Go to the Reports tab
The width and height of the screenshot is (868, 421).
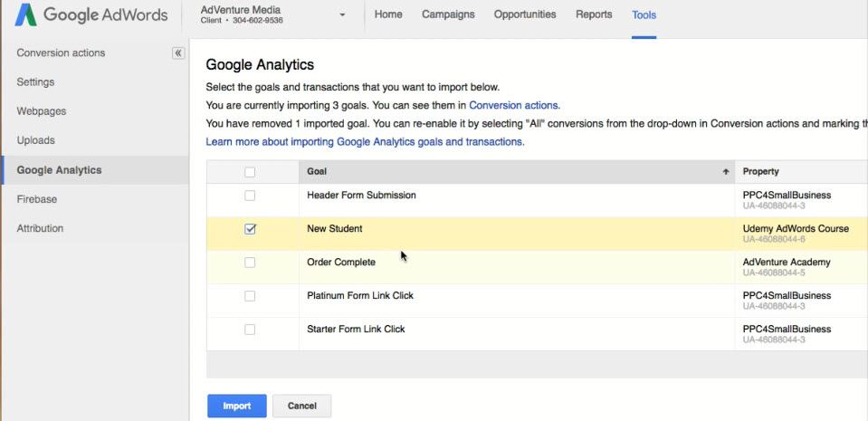(x=594, y=14)
